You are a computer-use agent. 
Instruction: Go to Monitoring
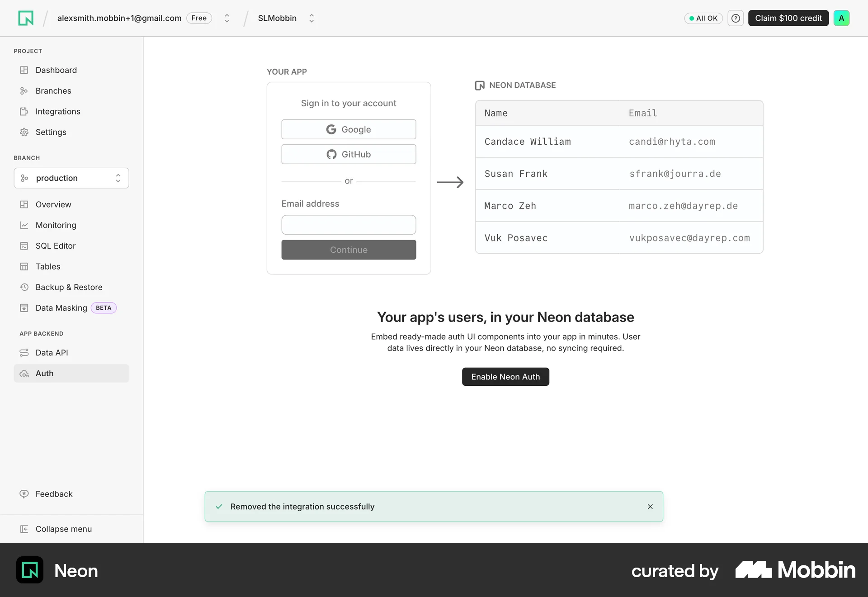pyautogui.click(x=71, y=225)
